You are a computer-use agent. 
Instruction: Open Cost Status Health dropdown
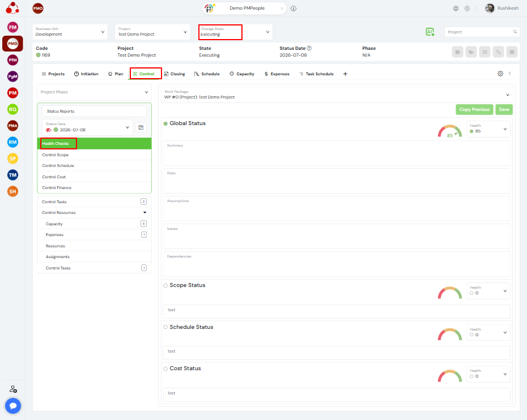coord(488,374)
